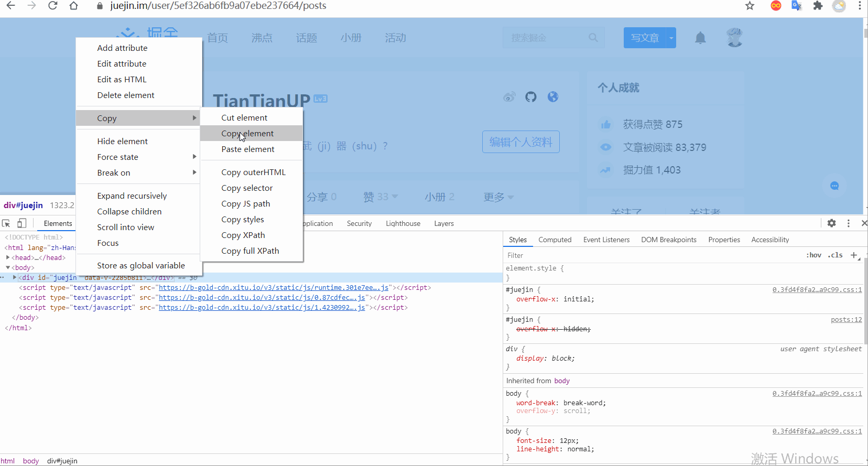Close the DevTools panel

click(x=864, y=223)
